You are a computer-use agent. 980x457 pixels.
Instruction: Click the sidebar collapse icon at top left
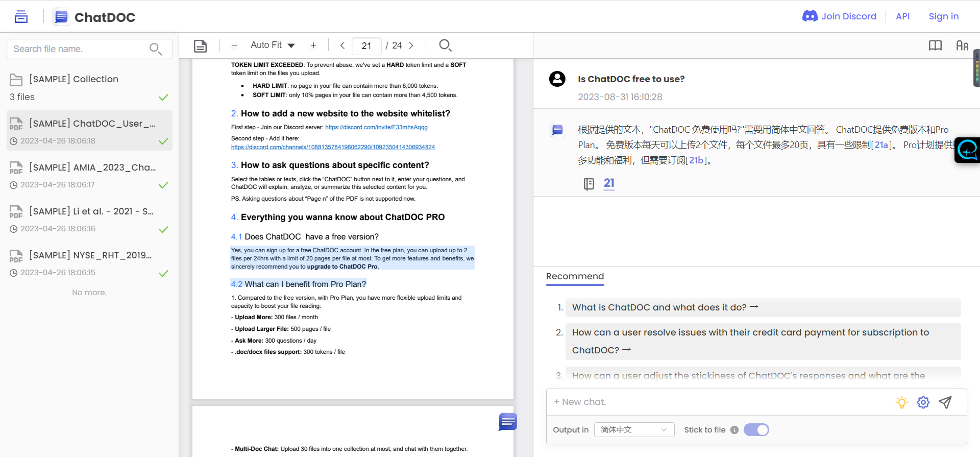(21, 17)
